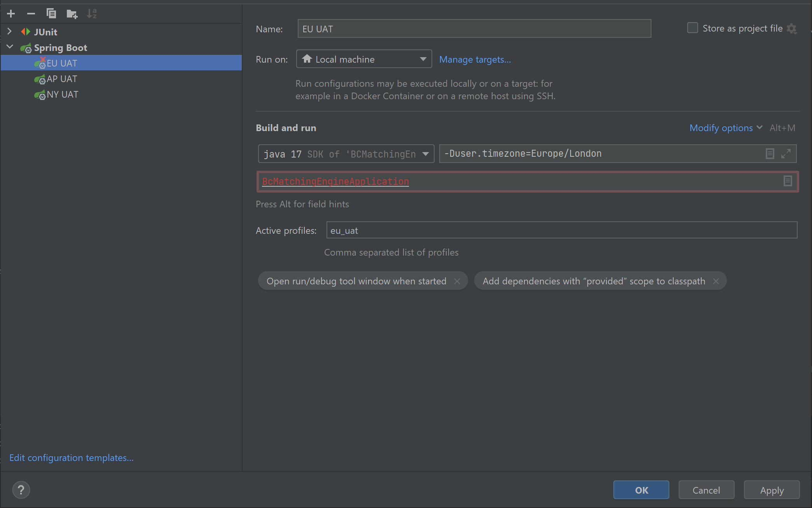The height and width of the screenshot is (508, 812).
Task: Open Edit configuration templates
Action: tap(71, 457)
